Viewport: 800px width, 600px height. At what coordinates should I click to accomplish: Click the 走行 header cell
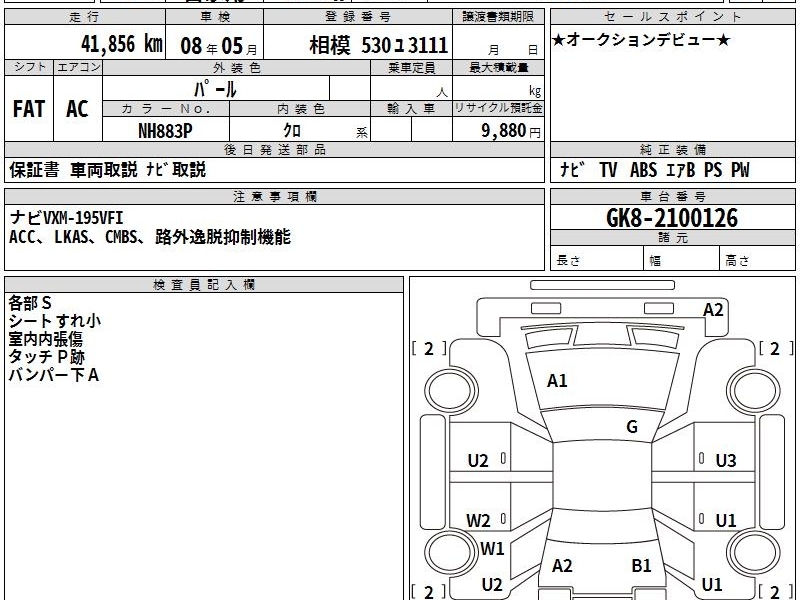click(85, 17)
